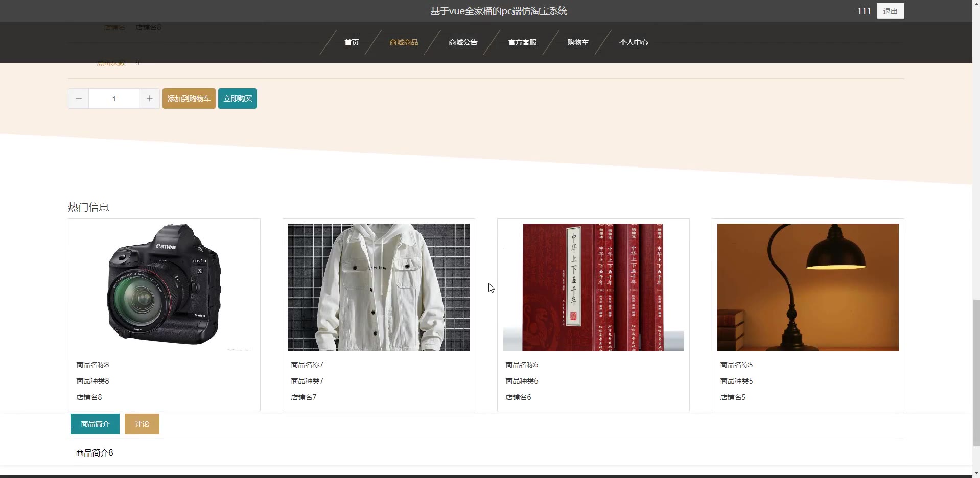Viewport: 980px width, 478px height.
Task: Open the white jacket product image
Action: click(x=379, y=287)
